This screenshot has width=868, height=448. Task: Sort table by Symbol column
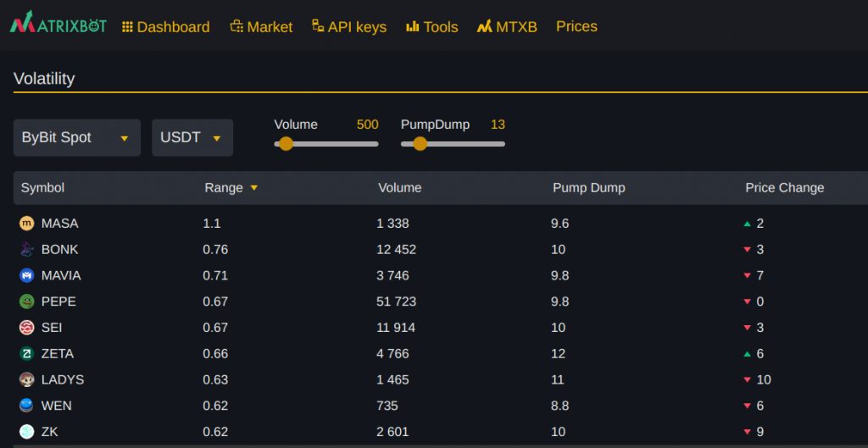pos(42,188)
